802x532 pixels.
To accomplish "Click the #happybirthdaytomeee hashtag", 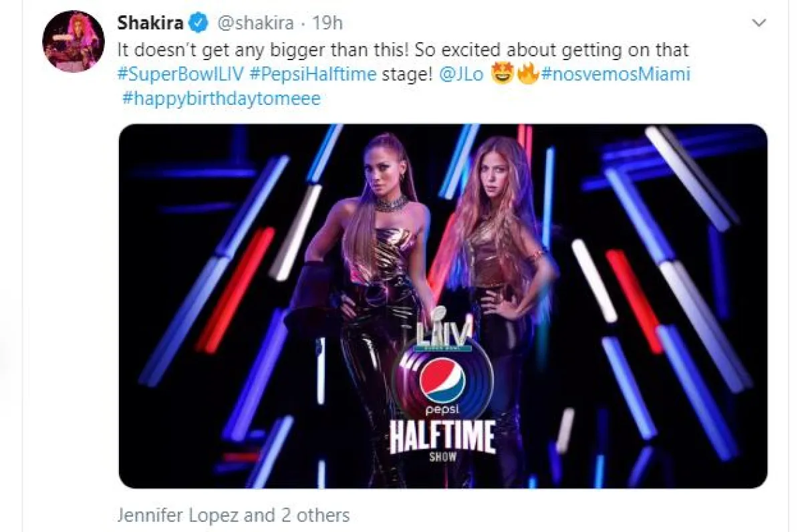I will tap(221, 99).
